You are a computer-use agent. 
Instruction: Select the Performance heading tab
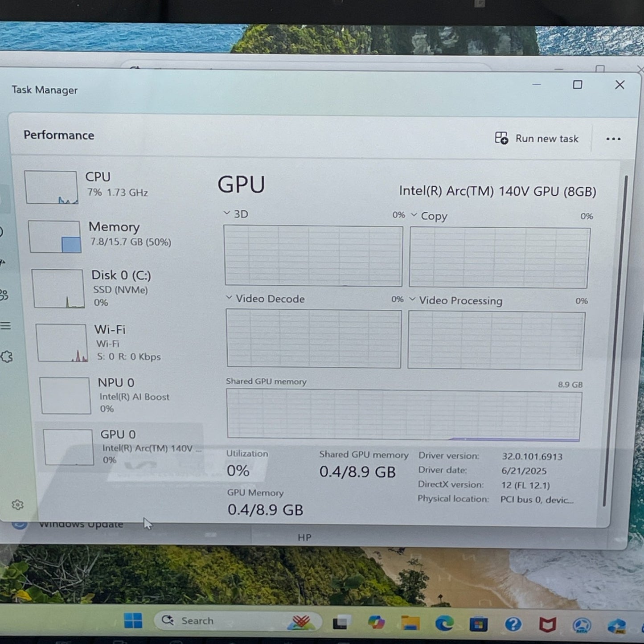[59, 135]
